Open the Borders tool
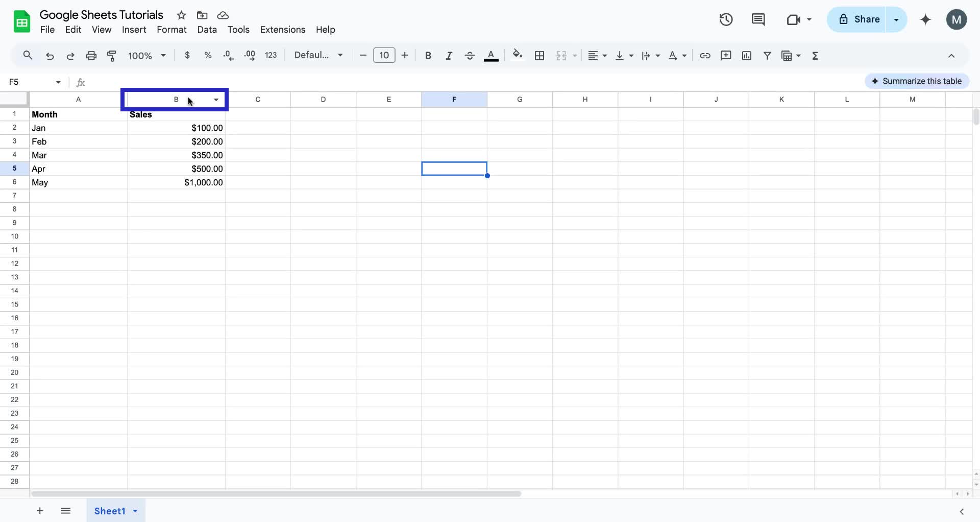 539,55
